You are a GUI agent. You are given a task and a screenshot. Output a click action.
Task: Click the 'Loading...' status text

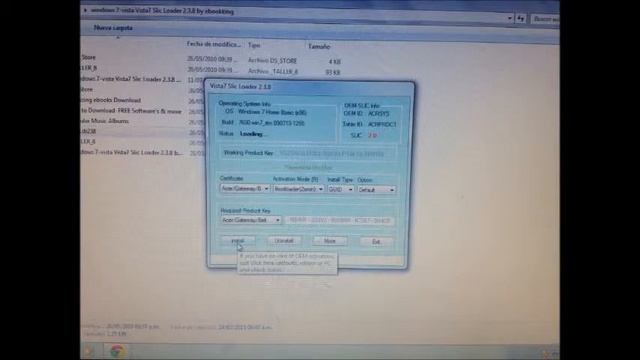[x=253, y=134]
